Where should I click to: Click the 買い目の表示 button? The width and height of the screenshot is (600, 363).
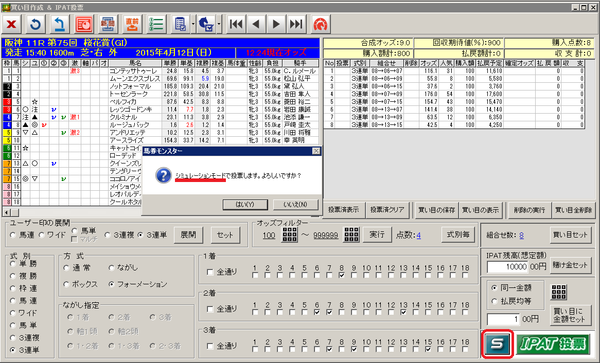480,210
